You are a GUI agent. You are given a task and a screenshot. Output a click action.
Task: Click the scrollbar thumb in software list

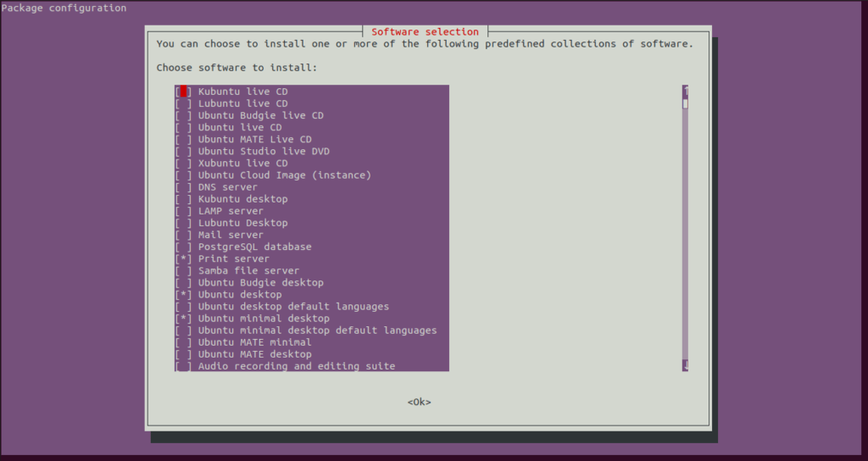(x=685, y=103)
